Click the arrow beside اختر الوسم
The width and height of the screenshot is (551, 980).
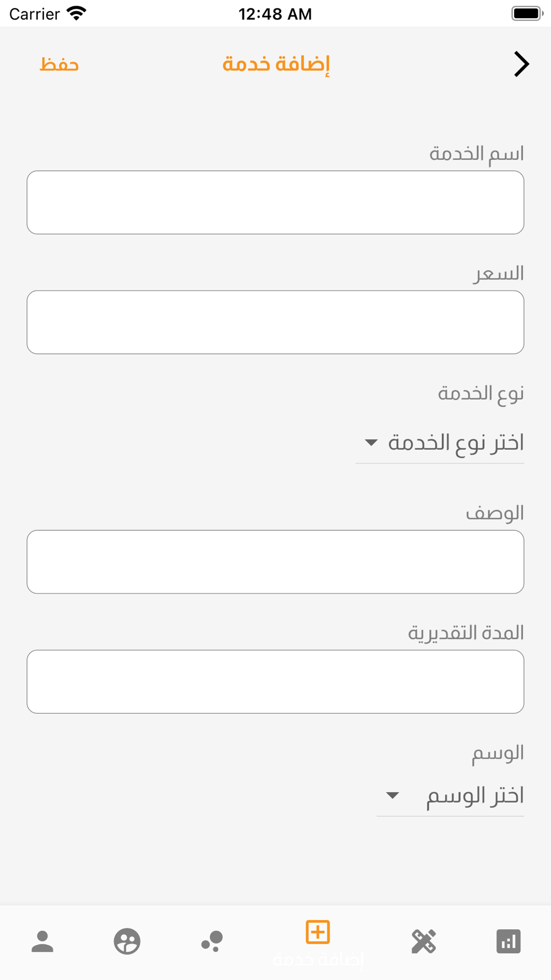[392, 795]
